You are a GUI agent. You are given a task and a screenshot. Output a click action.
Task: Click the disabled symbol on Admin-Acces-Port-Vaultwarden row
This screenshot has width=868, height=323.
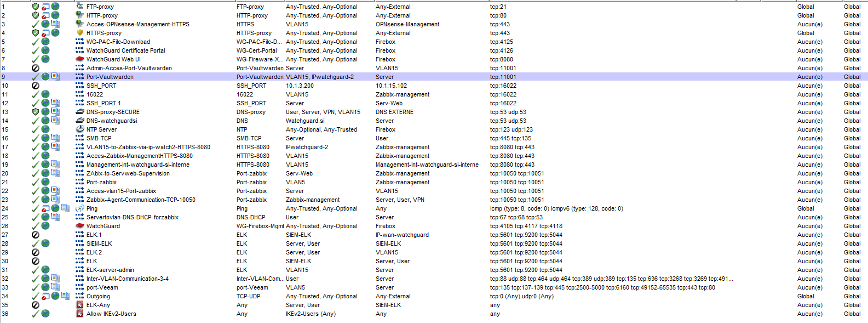pyautogui.click(x=36, y=68)
